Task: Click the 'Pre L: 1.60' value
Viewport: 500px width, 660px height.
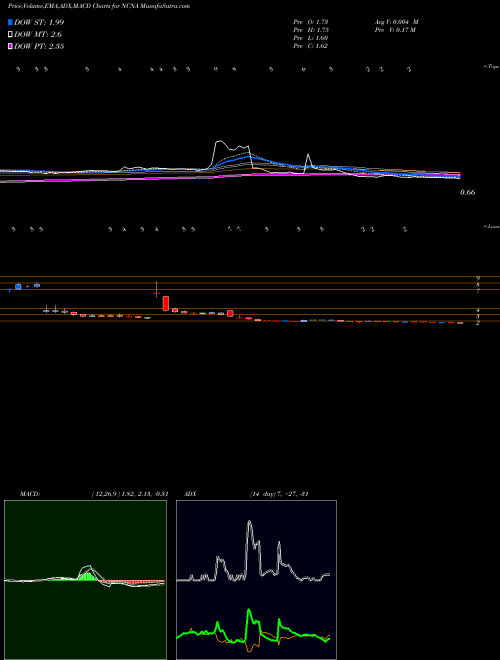Action: pos(311,38)
